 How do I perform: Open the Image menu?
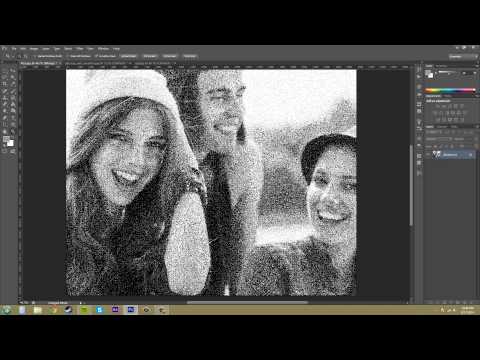pos(33,48)
